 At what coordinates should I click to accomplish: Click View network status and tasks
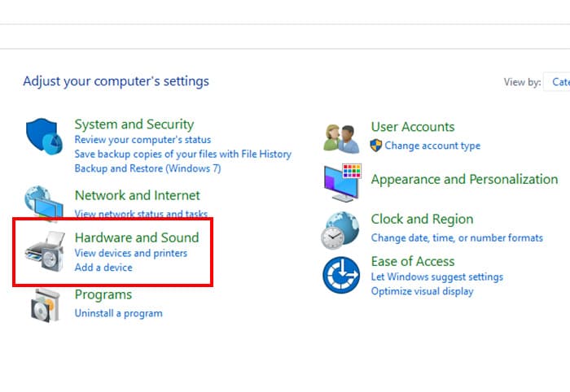point(141,213)
